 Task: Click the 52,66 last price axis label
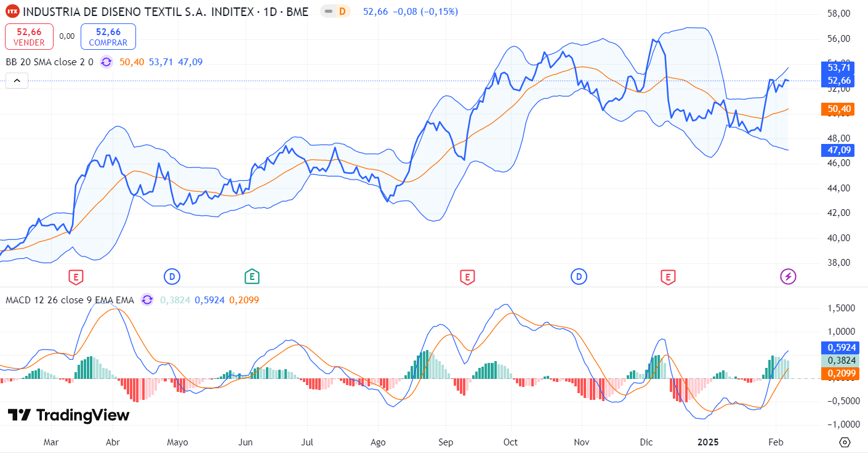[x=839, y=81]
